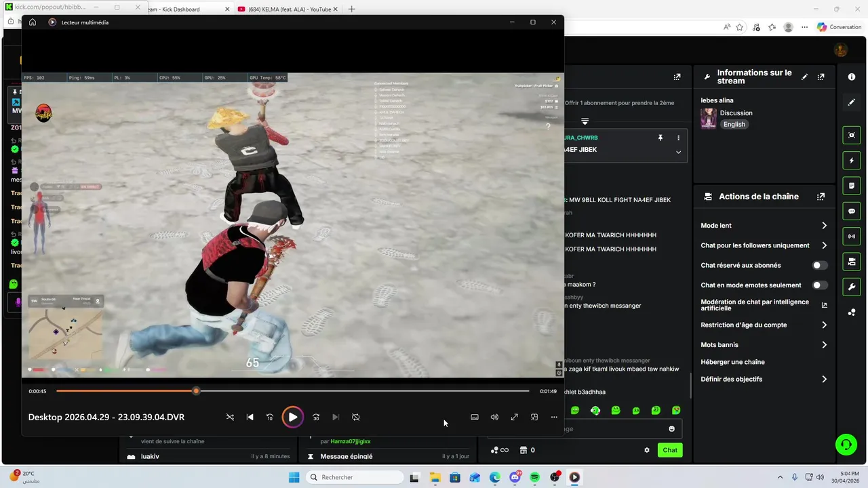Skip back 10 seconds in the video
This screenshot has width=868, height=488.
click(x=269, y=417)
